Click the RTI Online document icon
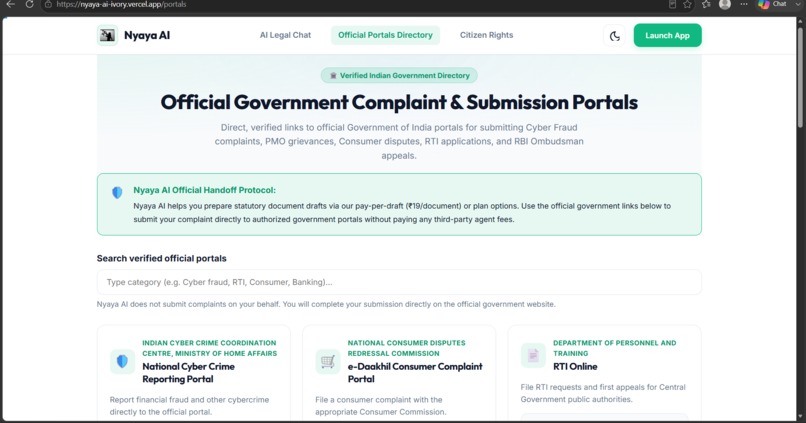 point(533,355)
